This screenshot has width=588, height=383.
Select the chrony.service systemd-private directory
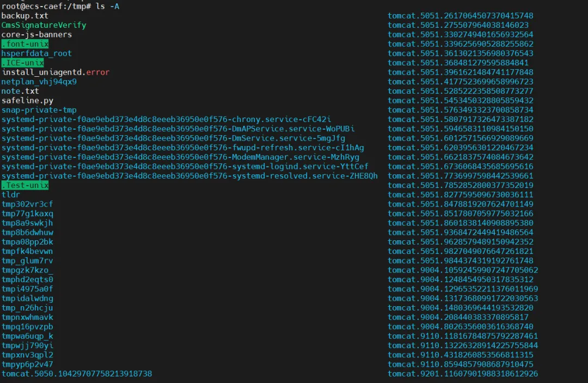pyautogui.click(x=166, y=119)
